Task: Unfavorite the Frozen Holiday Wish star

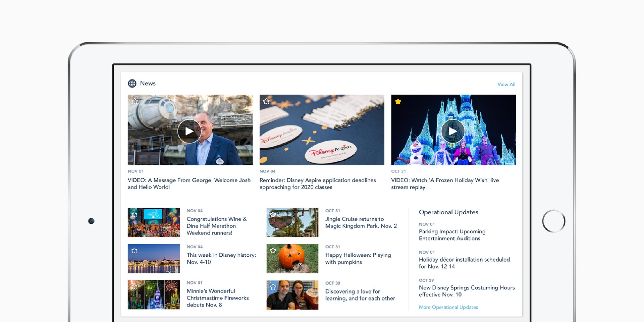Action: (398, 101)
